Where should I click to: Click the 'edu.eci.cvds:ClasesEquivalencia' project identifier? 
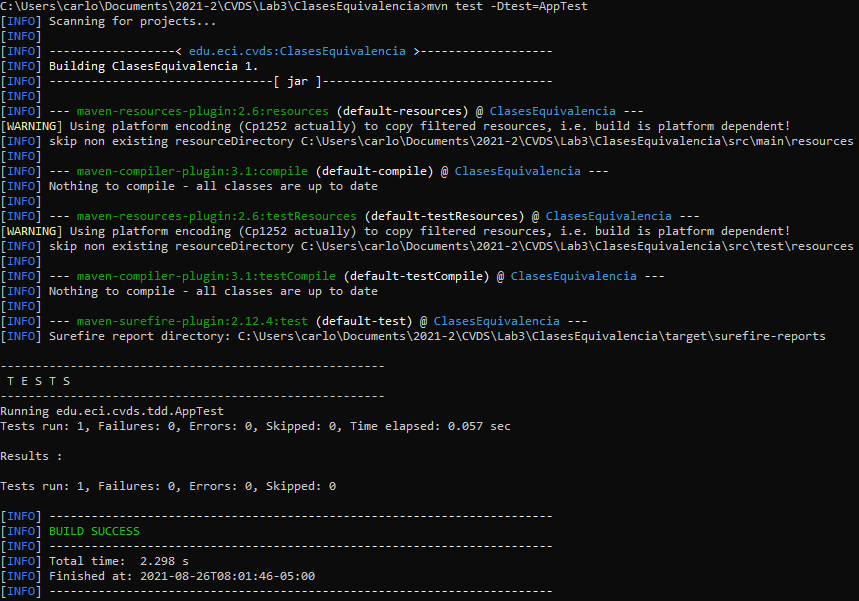(297, 51)
